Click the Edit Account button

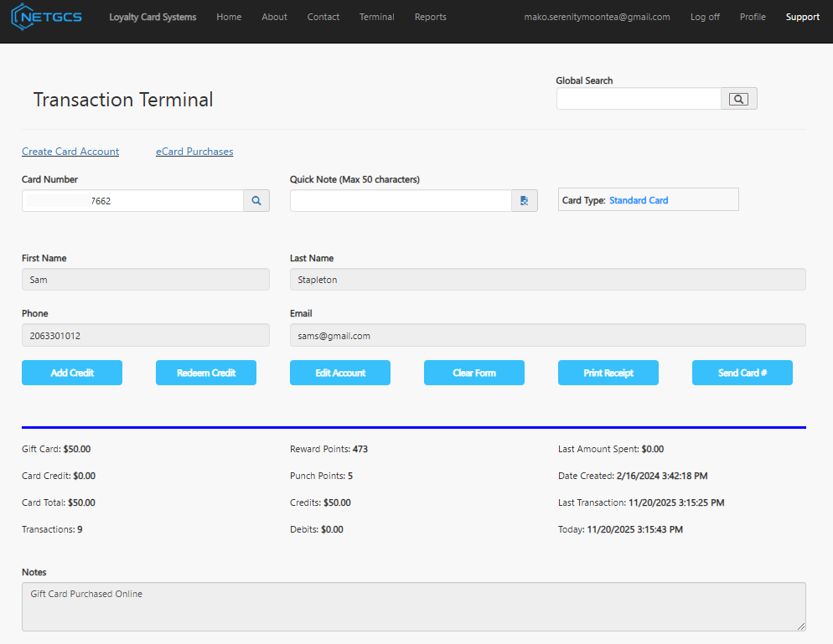pyautogui.click(x=340, y=373)
